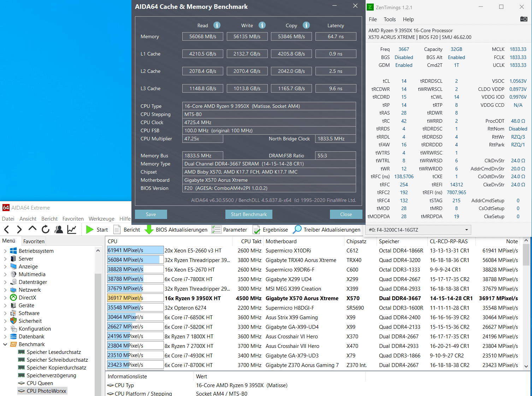Expand the Geräte tree node
This screenshot has width=532, height=396.
[x=5, y=305]
